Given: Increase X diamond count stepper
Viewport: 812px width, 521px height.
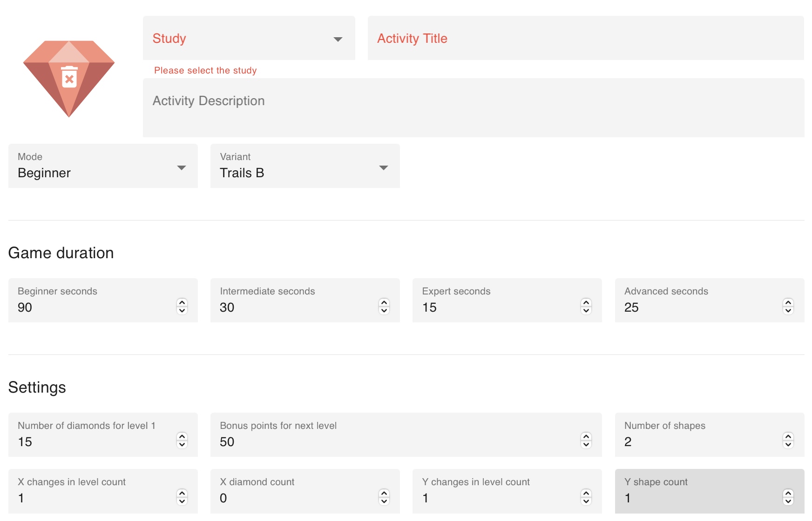Looking at the screenshot, I should point(384,493).
